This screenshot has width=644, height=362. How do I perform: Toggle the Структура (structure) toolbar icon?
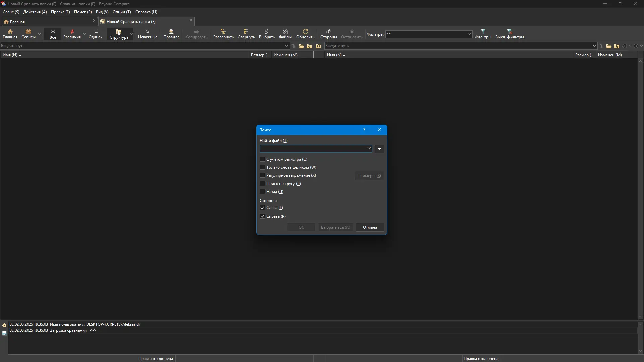119,34
